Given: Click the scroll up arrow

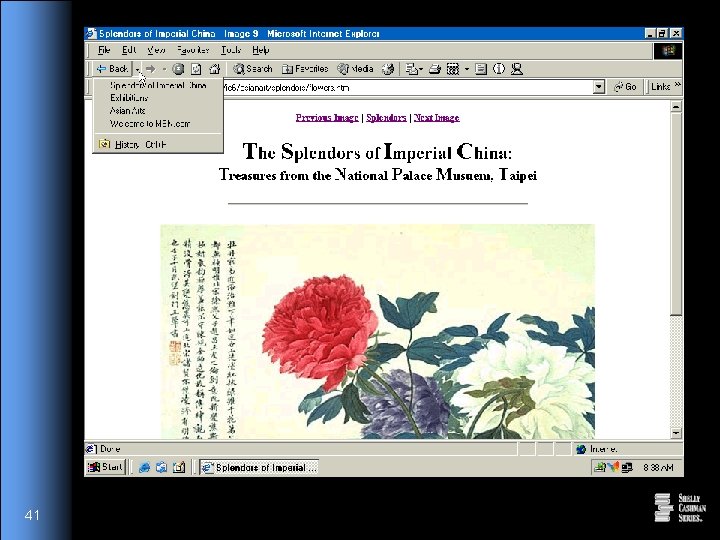Looking at the screenshot, I should (676, 107).
